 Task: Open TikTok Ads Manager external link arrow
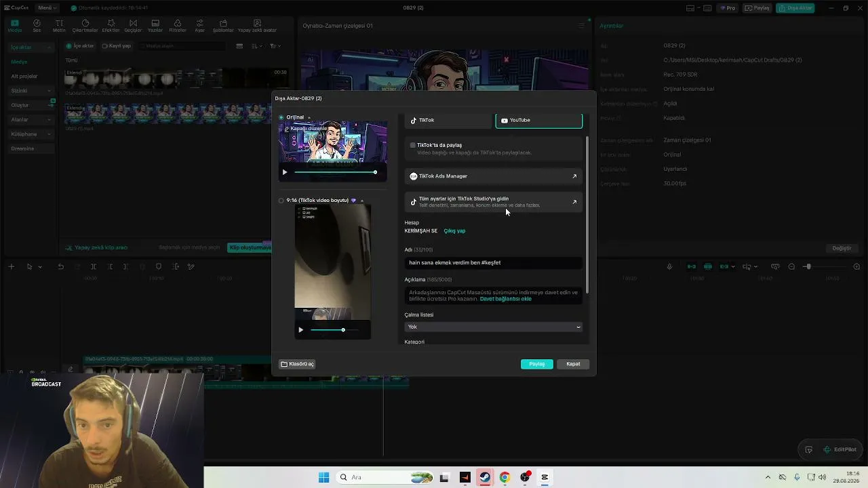point(574,176)
